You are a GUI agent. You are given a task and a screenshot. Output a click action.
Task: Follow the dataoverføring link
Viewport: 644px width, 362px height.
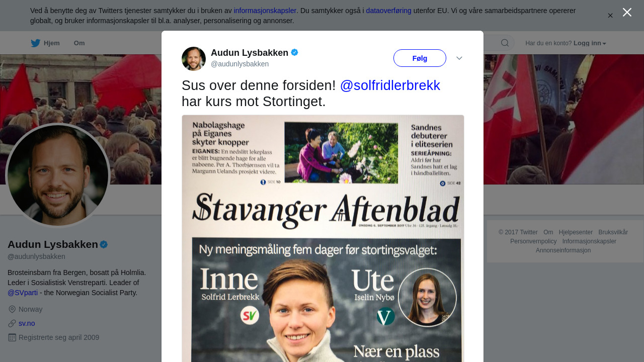[x=389, y=11]
